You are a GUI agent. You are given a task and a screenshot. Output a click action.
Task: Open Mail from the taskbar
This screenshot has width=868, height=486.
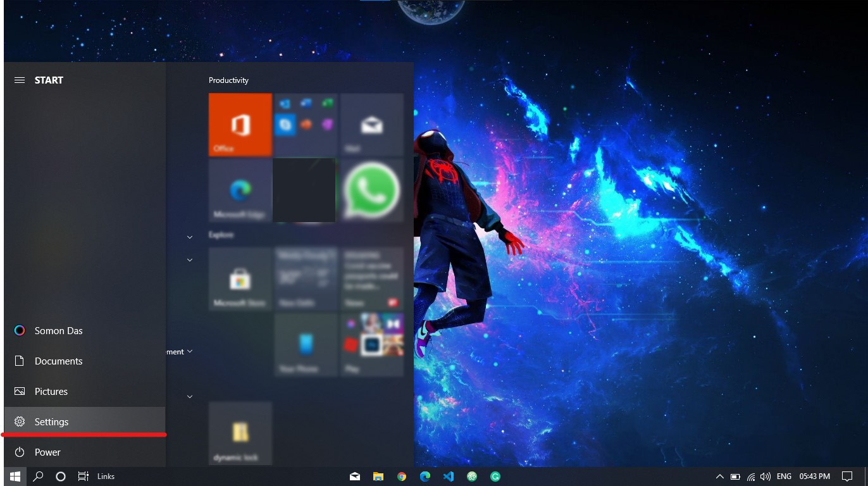[x=355, y=477]
